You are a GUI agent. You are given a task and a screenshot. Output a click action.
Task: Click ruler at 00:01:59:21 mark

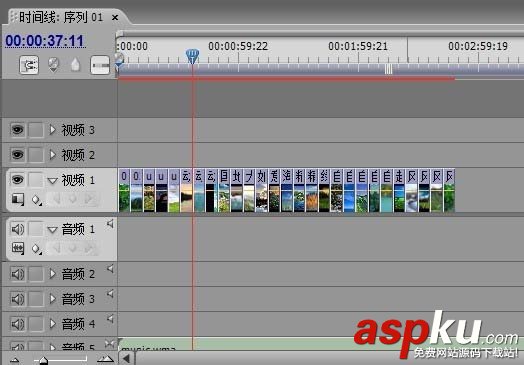point(358,46)
